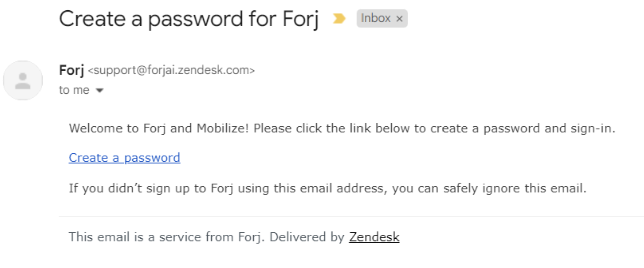This screenshot has height=268, width=644.
Task: Click the bold sender name Forj
Action: click(x=71, y=70)
